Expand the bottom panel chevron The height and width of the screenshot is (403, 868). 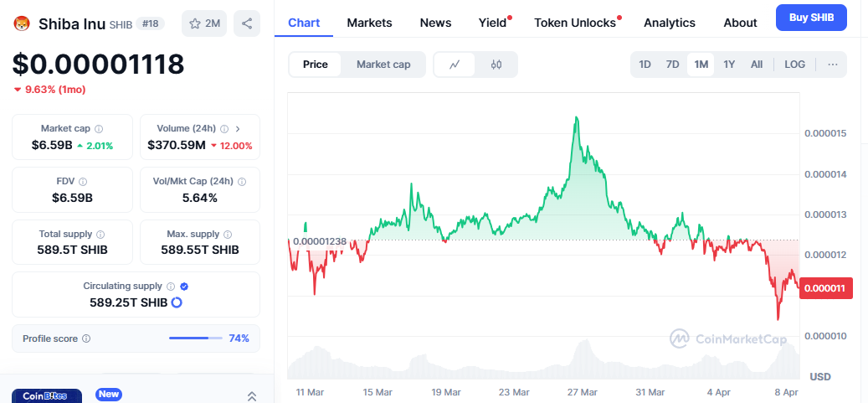click(252, 395)
